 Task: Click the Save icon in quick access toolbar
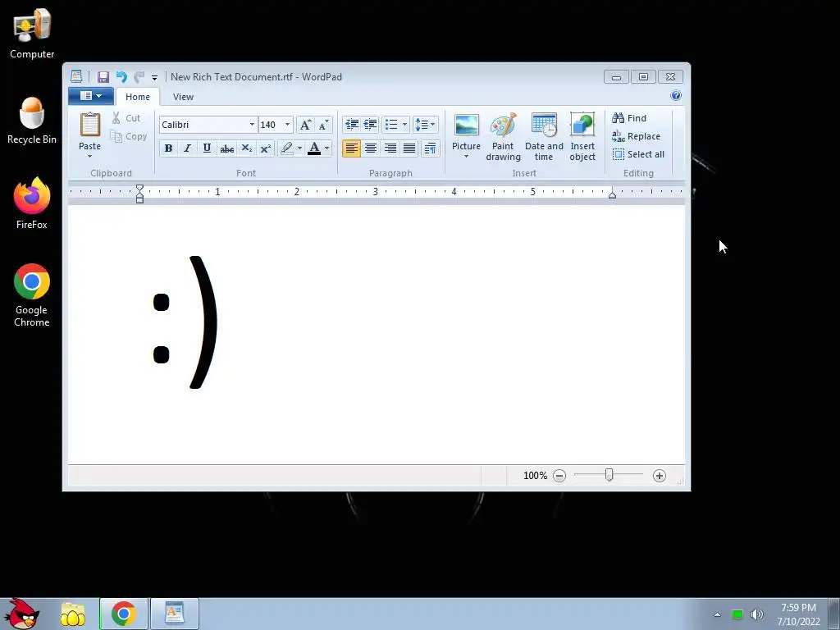pos(103,77)
